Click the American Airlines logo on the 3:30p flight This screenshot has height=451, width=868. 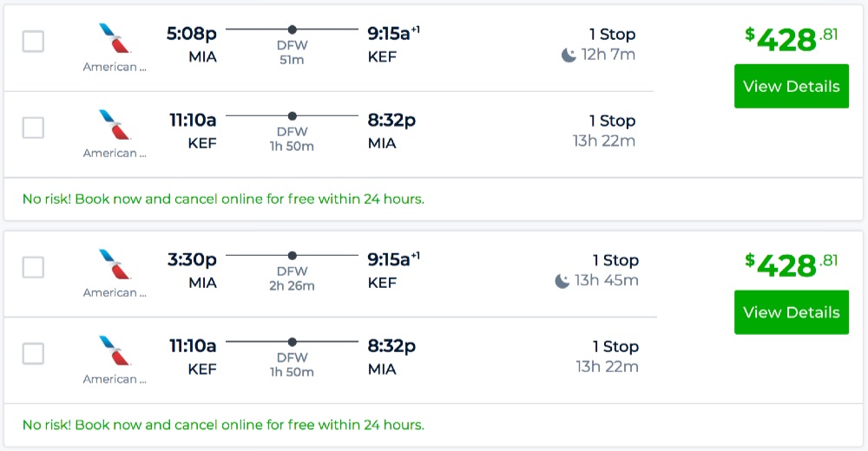115,265
